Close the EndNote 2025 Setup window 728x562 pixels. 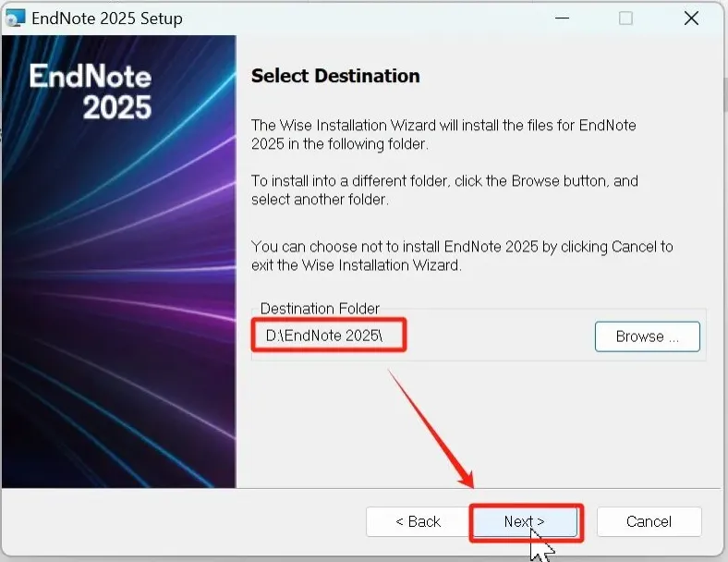click(x=691, y=18)
